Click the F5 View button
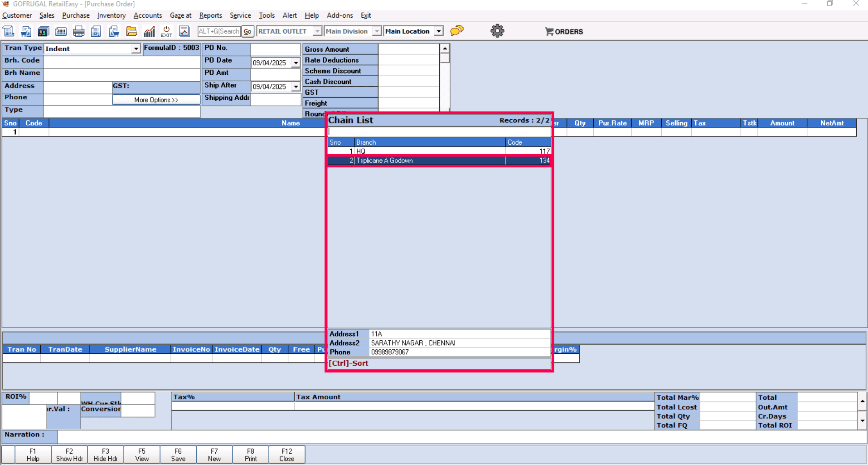Image resolution: width=868 pixels, height=465 pixels. click(x=142, y=455)
